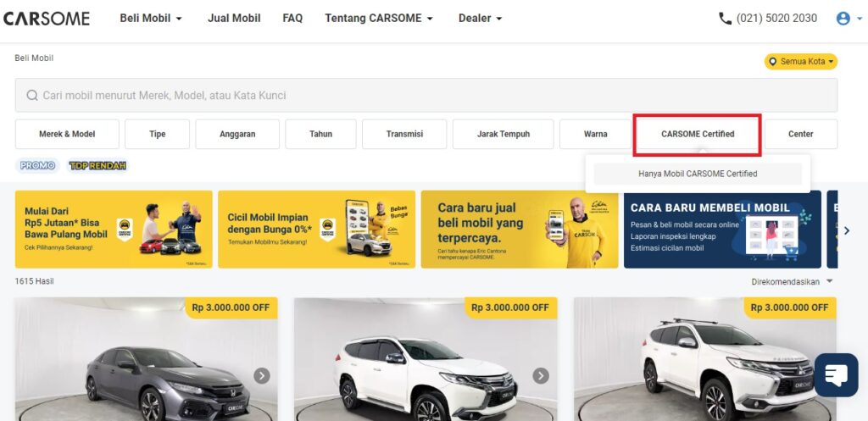
Task: Expand Tentang CARSOME dropdown
Action: click(x=379, y=19)
